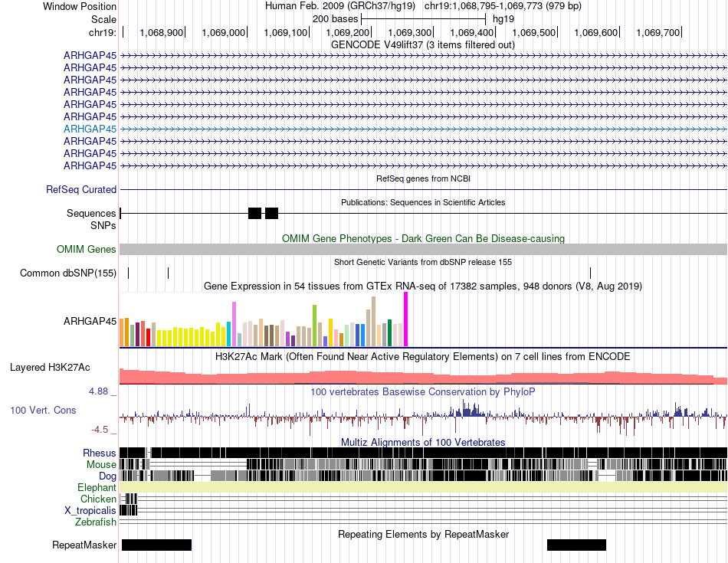Screen dimensions: 728x563
Task: Open the GENCODE V49lift37 track title
Action: click(x=422, y=45)
